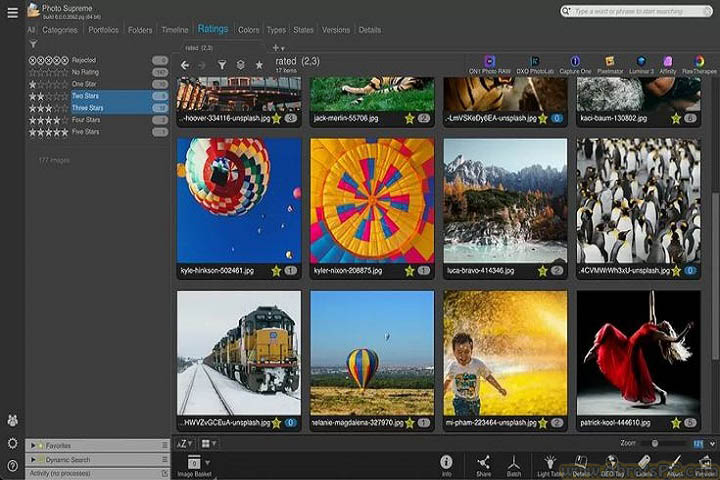
Task: Open image in Capture One
Action: tap(575, 64)
